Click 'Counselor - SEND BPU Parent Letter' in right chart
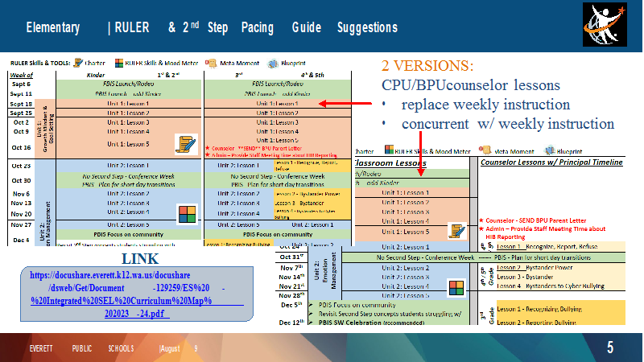Viewport: 644px width, 362px height. pos(536,220)
